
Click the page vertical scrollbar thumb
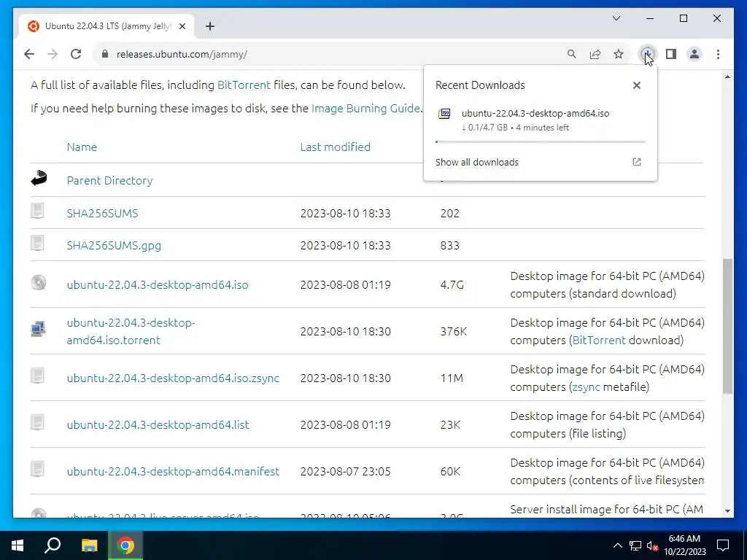click(727, 326)
